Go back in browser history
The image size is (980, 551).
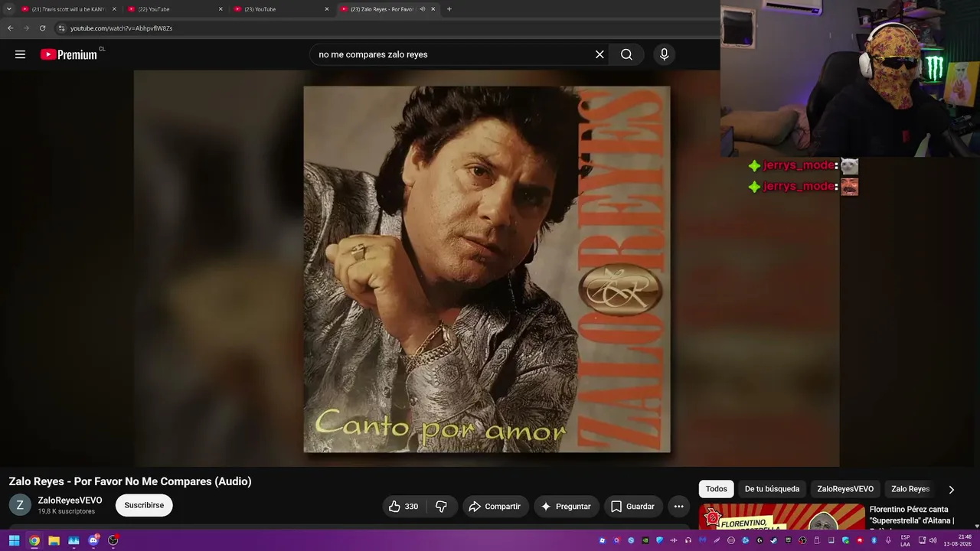pyautogui.click(x=10, y=28)
